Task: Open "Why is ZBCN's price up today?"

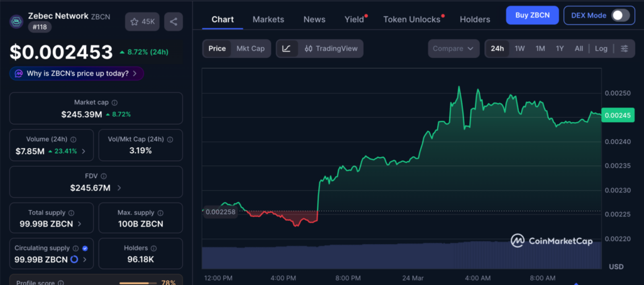Action: [77, 74]
